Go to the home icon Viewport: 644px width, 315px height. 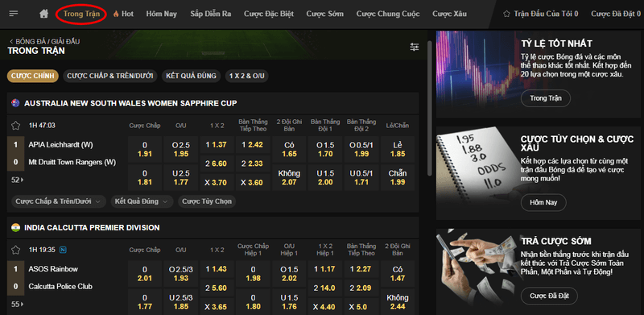44,14
